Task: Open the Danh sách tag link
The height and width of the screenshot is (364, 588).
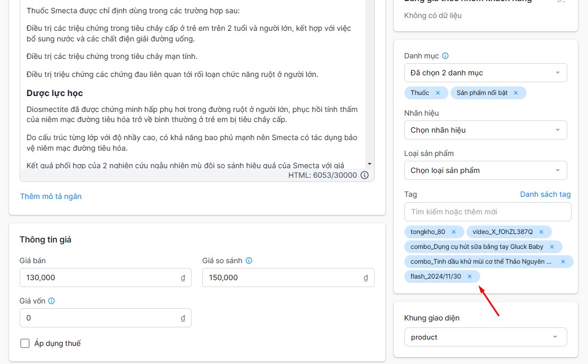Action: pyautogui.click(x=545, y=194)
